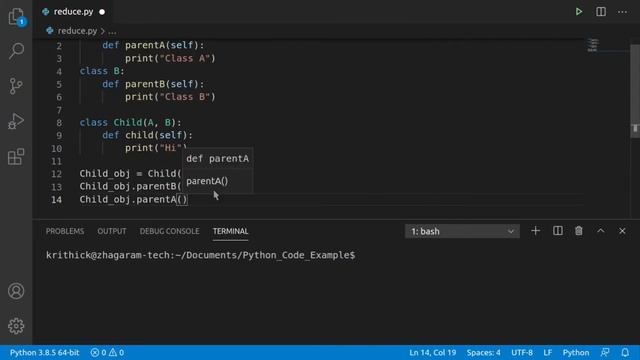The height and width of the screenshot is (360, 640).
Task: Expand breadcrumb ellipsis after reduce.py
Action: [x=113, y=31]
